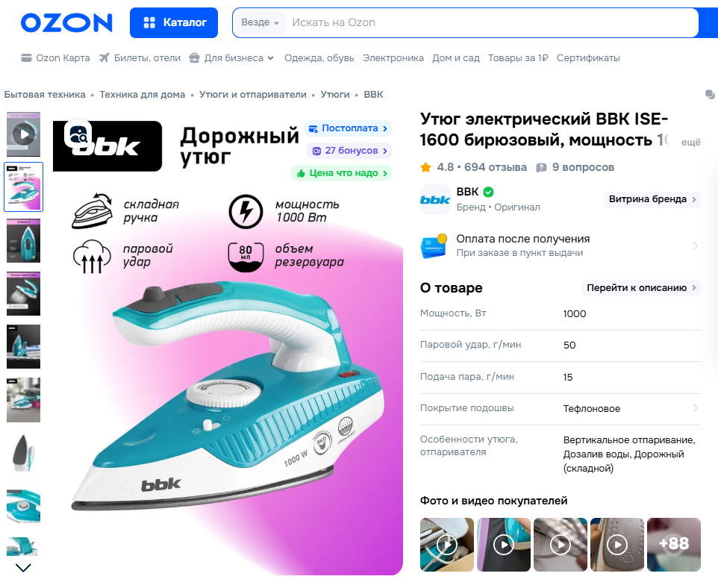Open the Везде search scope dropdown
The height and width of the screenshot is (588, 718).
260,22
